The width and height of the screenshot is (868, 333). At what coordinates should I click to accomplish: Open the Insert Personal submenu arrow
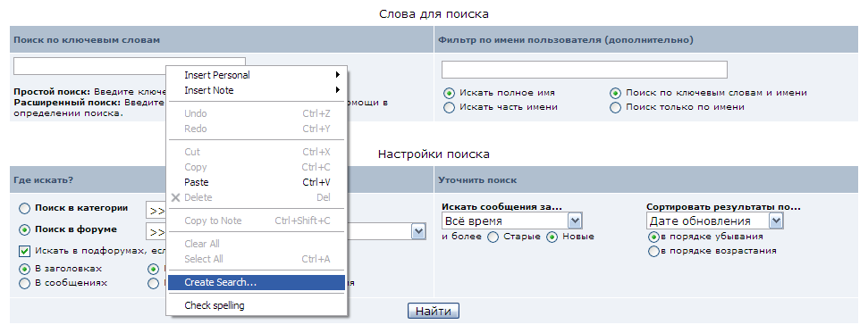pyautogui.click(x=337, y=75)
